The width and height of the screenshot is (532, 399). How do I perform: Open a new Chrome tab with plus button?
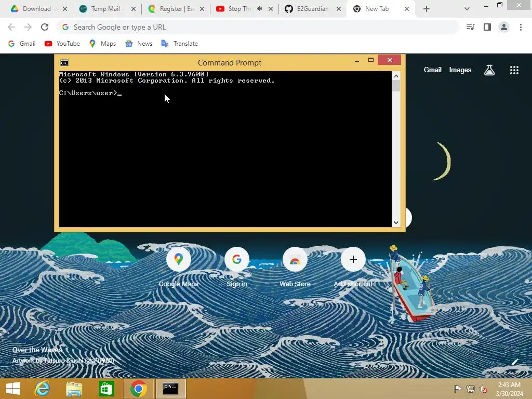click(x=427, y=9)
